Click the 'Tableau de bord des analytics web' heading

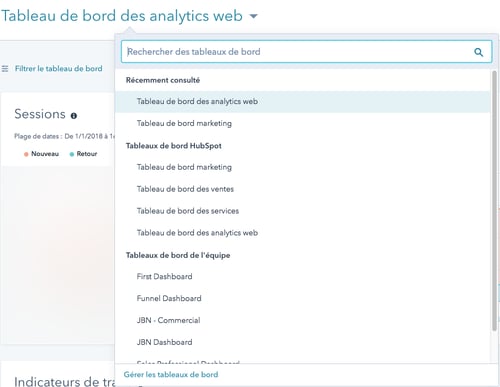[x=122, y=16]
